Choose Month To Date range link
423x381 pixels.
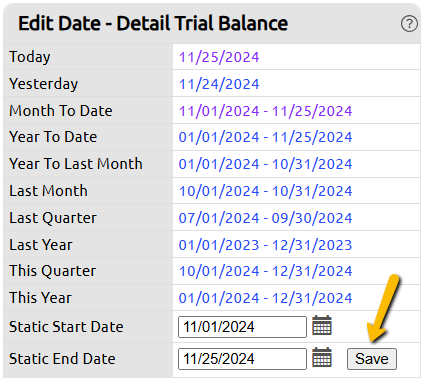pyautogui.click(x=265, y=111)
